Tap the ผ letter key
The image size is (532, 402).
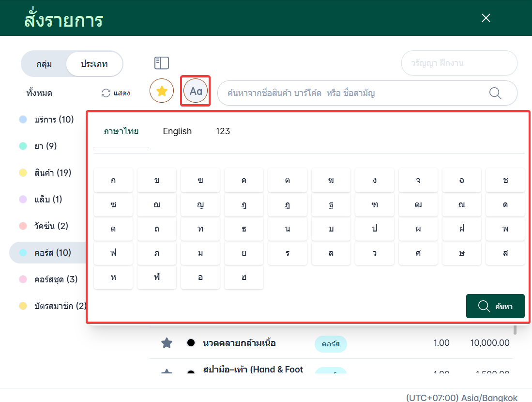(418, 229)
